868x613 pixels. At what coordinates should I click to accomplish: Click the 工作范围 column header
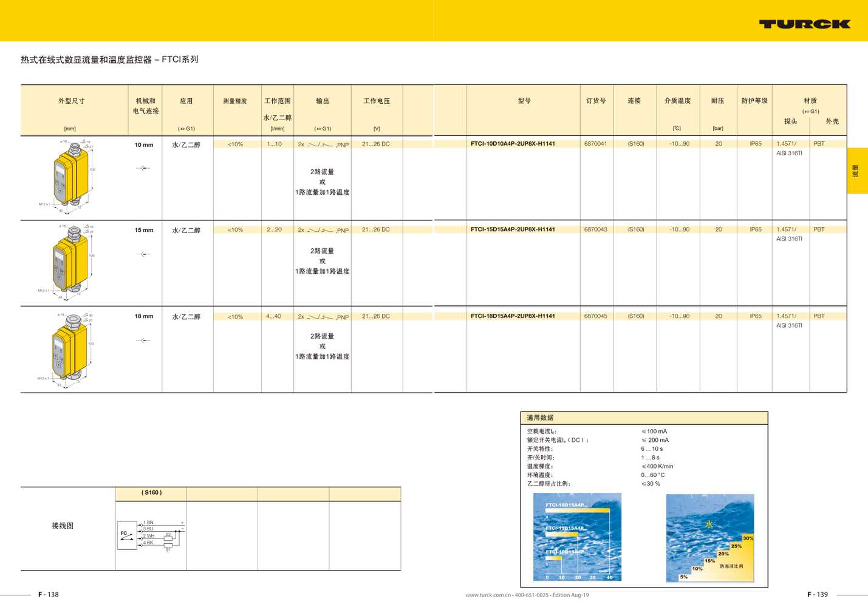coord(278,101)
